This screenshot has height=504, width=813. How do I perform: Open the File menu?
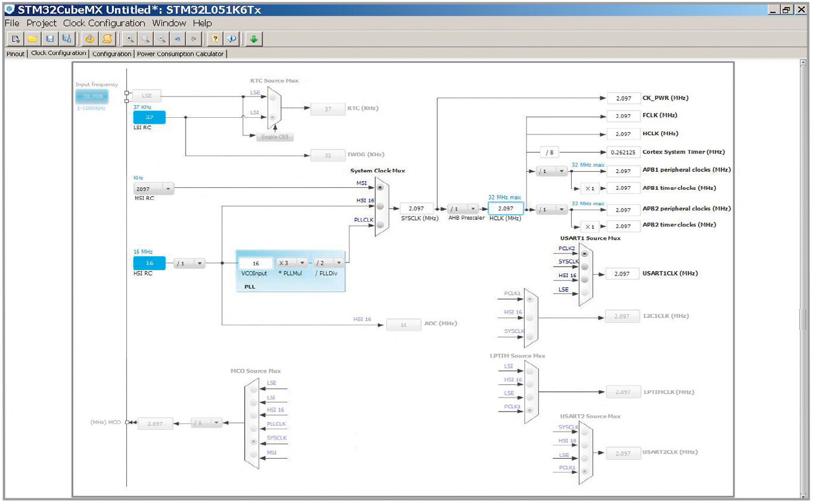[x=12, y=23]
